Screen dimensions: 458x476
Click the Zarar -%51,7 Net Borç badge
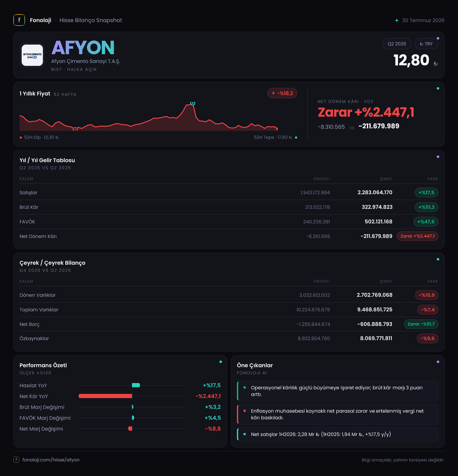421,324
